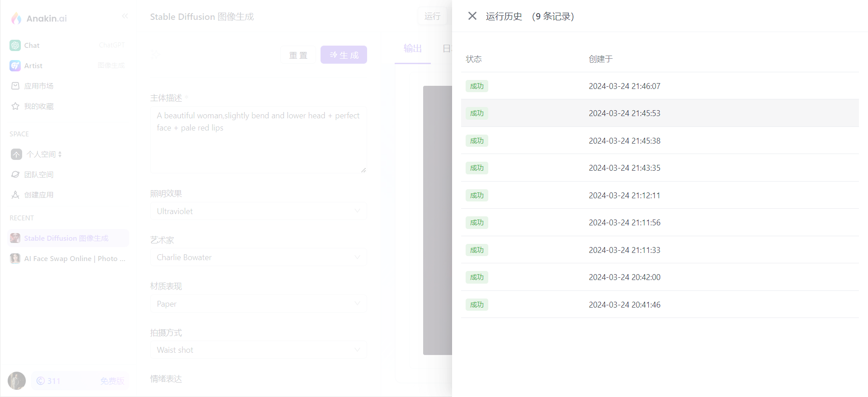The image size is (868, 397).
Task: Click the 311 credits balance
Action: (x=48, y=381)
